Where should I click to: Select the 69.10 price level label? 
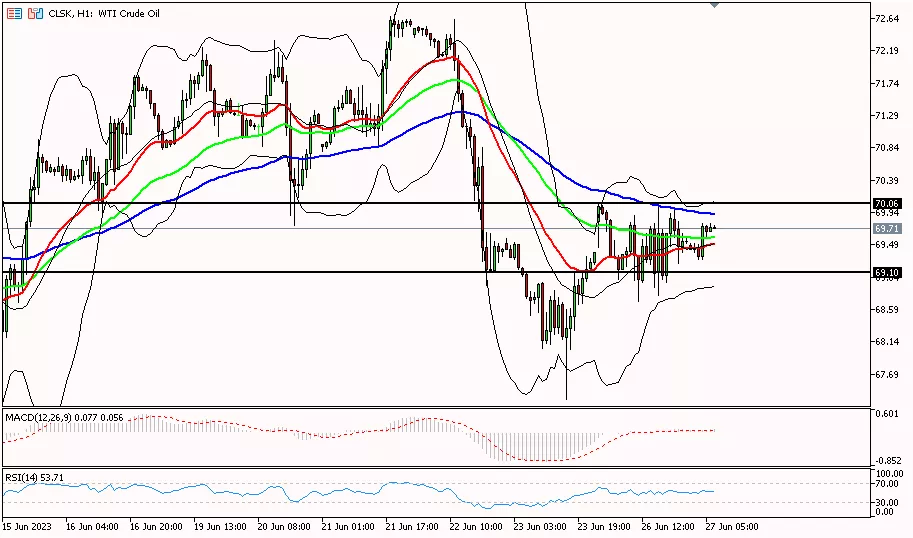tap(888, 272)
